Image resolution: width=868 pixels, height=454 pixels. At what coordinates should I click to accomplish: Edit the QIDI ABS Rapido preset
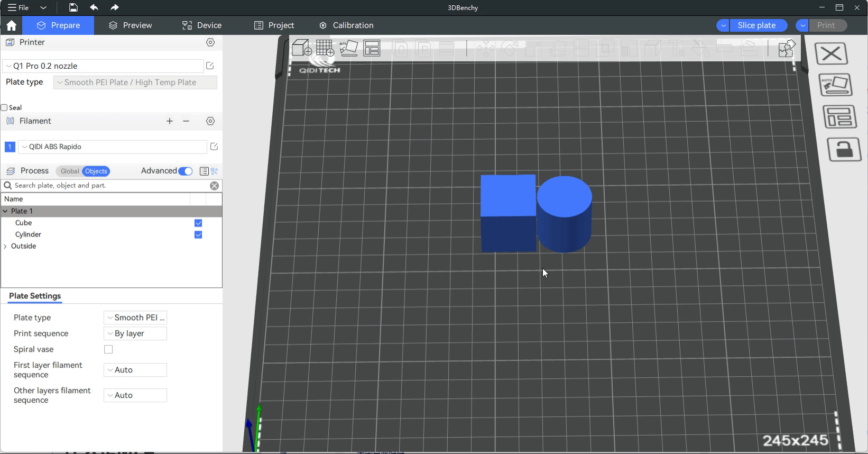(x=214, y=147)
